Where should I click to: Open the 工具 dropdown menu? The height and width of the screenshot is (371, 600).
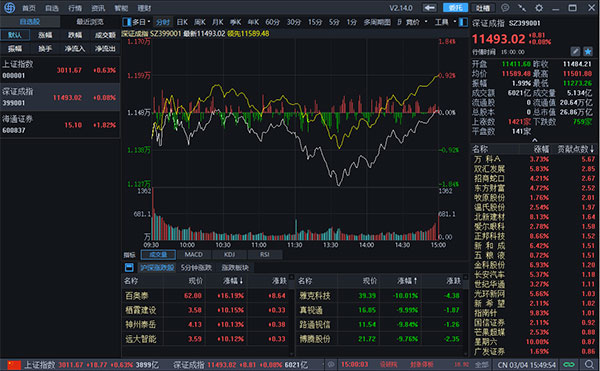pos(445,22)
